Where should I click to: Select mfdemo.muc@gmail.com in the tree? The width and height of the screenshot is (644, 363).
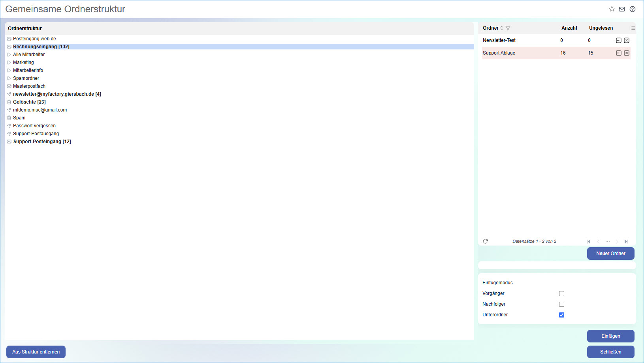[x=40, y=110]
